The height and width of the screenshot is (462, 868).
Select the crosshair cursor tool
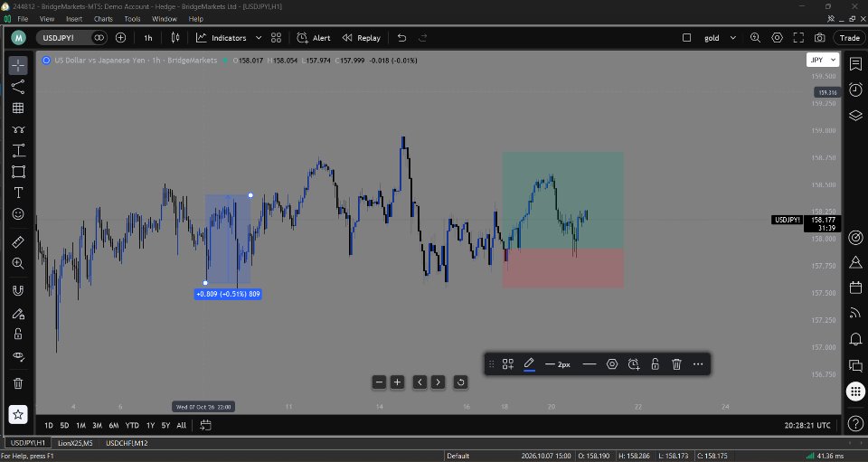(18, 65)
